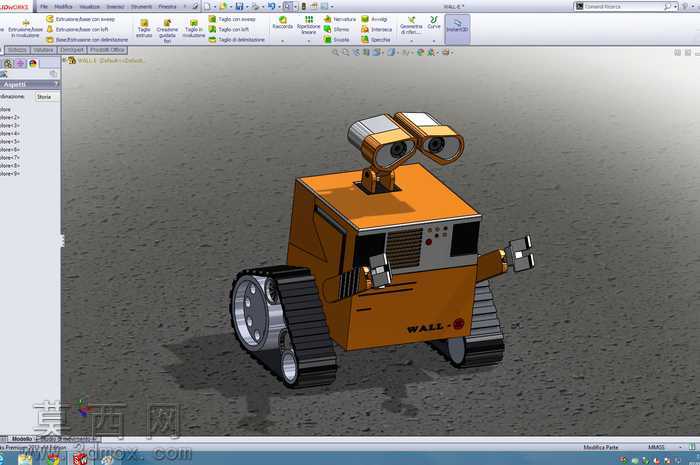Click Geometria di riferimento tool
Screen dimensions: 700x465
coord(411,25)
